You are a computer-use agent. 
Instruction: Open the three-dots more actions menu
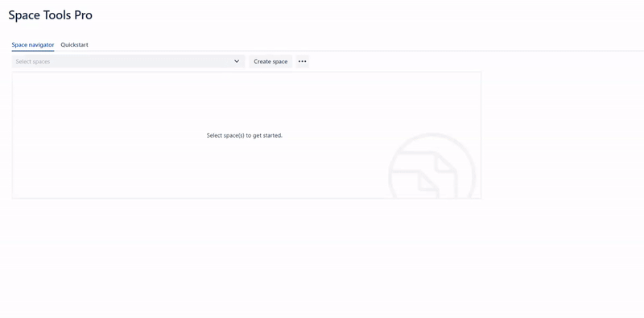pyautogui.click(x=303, y=61)
